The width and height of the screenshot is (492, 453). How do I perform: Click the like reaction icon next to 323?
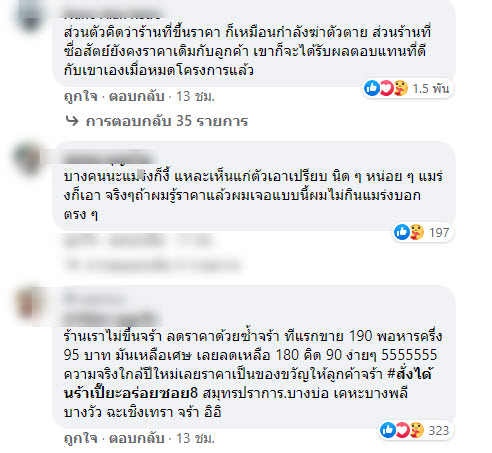[388, 430]
